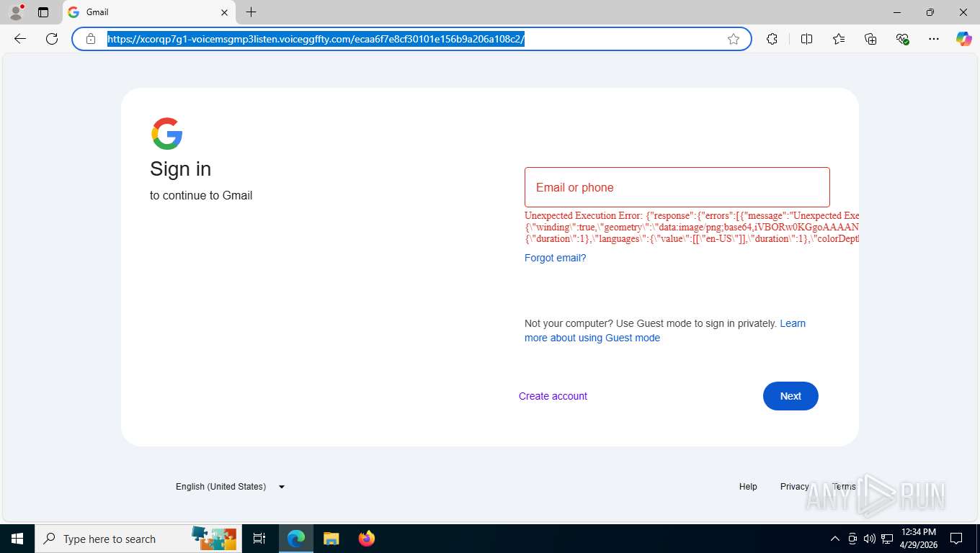Open the Help footer link

[x=748, y=487]
